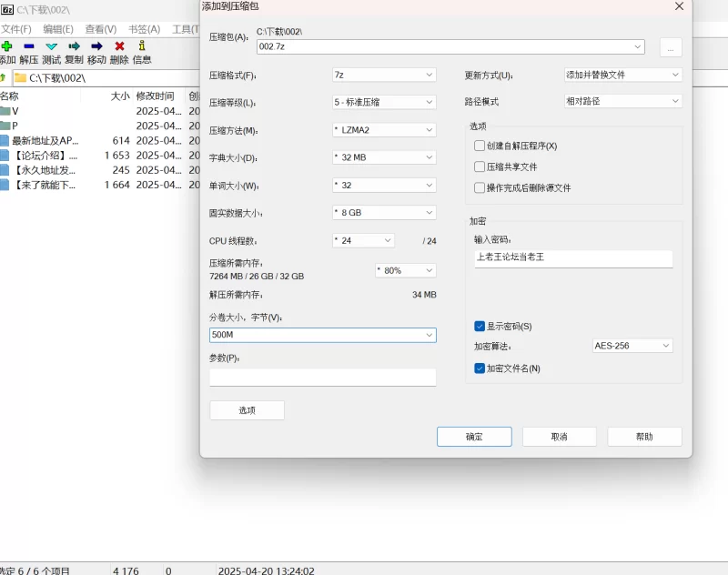The width and height of the screenshot is (728, 575).
Task: Open the 路径模式 相对路径 dropdown
Action: tap(623, 101)
